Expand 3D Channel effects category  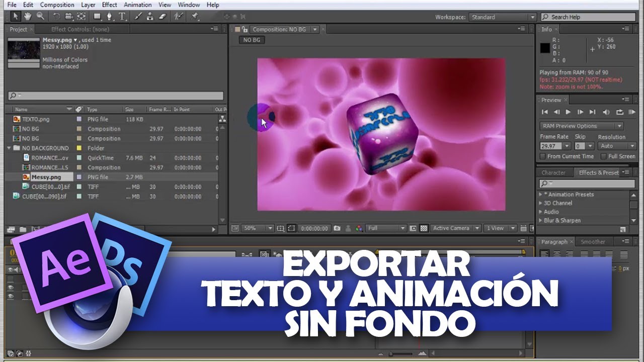pos(541,203)
